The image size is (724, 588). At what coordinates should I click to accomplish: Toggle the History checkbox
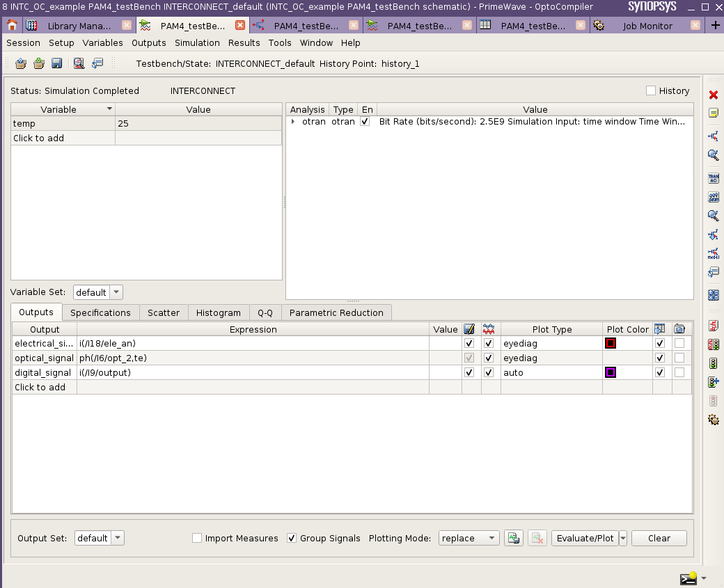[x=651, y=90]
